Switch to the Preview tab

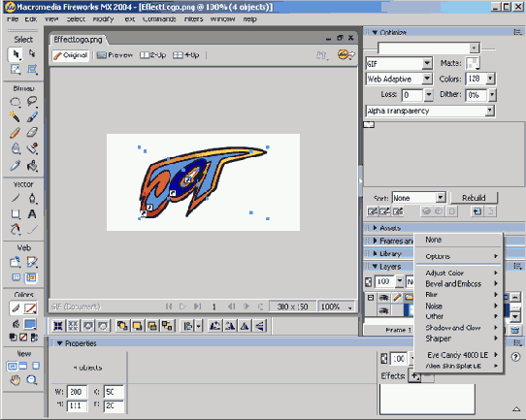click(x=115, y=55)
